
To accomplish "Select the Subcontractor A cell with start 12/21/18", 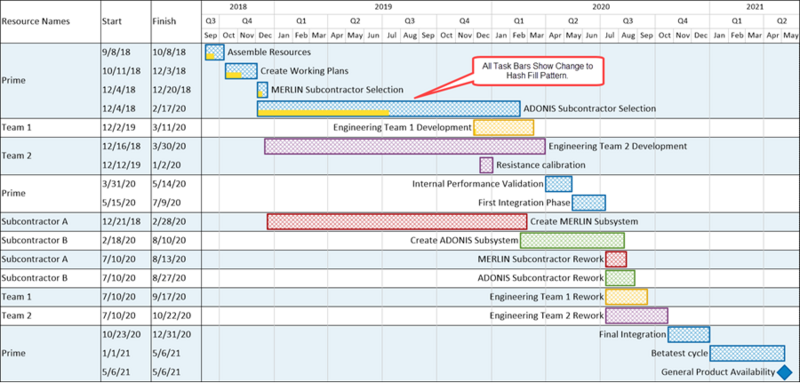I will (x=35, y=222).
